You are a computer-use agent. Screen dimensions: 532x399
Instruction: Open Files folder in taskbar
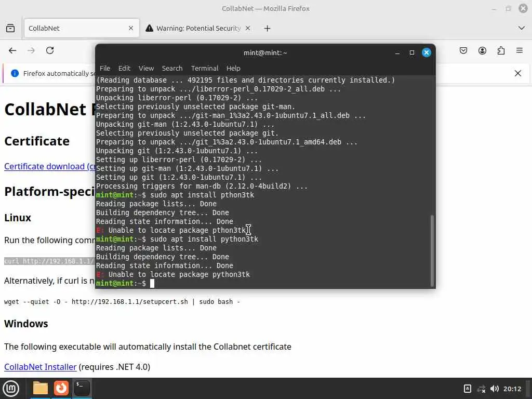[x=41, y=389]
